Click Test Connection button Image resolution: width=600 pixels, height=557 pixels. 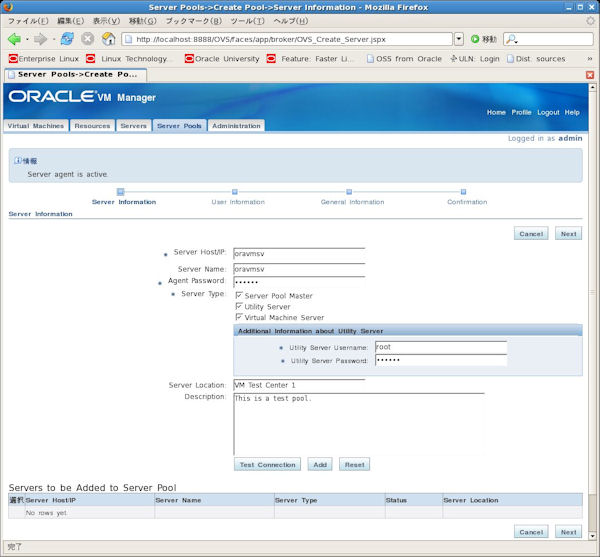pos(267,464)
